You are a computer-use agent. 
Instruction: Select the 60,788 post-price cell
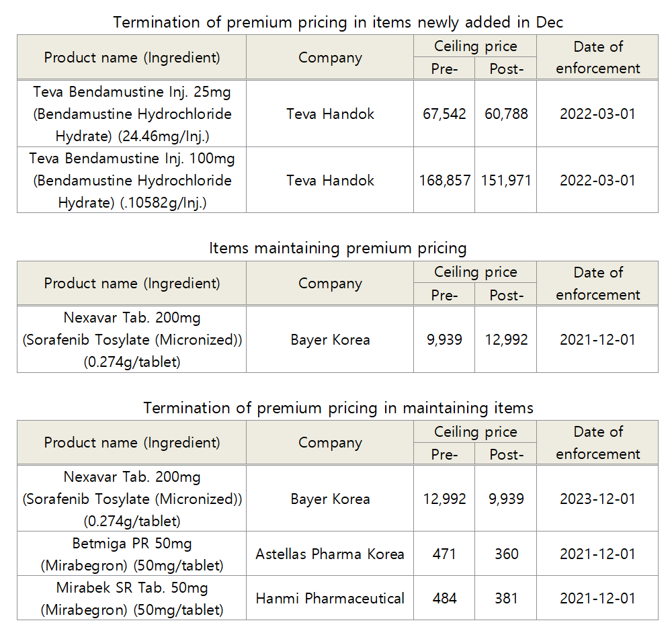point(506,114)
